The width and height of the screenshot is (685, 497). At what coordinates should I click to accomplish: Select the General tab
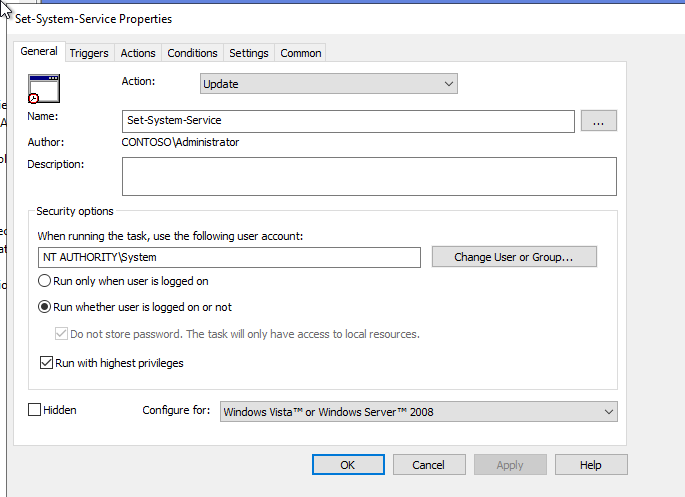pos(39,52)
